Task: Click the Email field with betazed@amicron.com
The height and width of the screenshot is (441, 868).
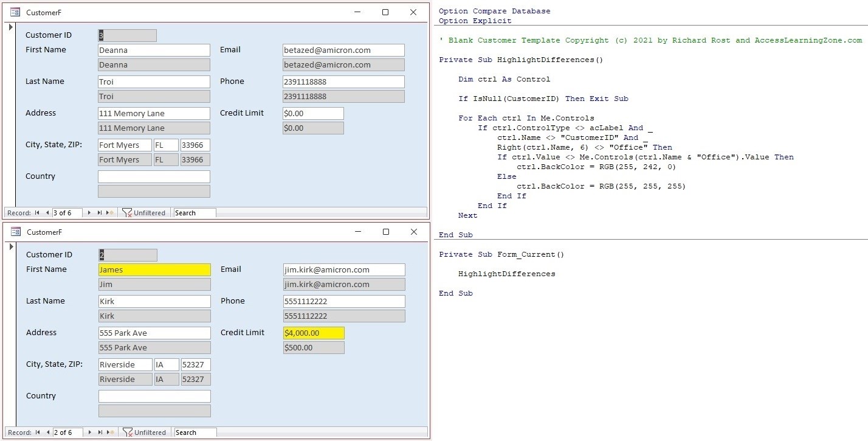Action: click(343, 50)
